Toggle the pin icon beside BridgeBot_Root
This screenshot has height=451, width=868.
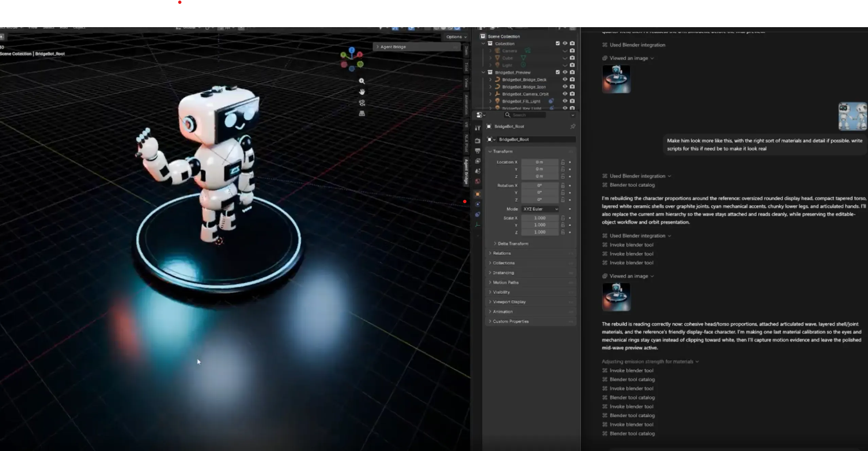573,126
